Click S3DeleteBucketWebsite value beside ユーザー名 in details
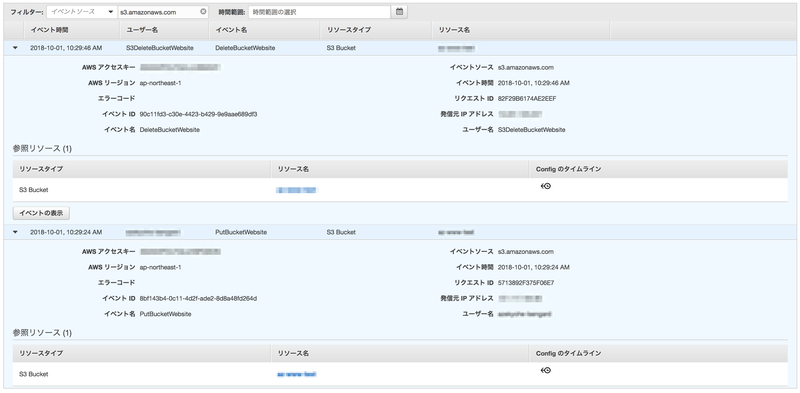800x393 pixels. click(532, 130)
